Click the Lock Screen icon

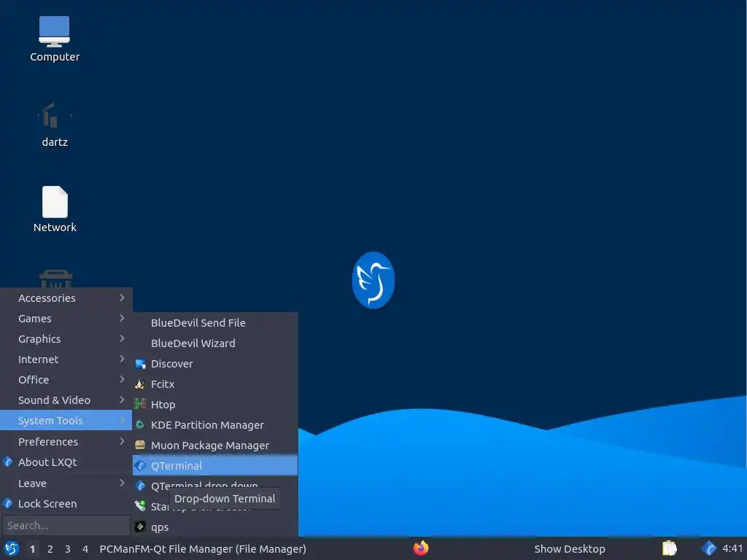click(x=7, y=503)
